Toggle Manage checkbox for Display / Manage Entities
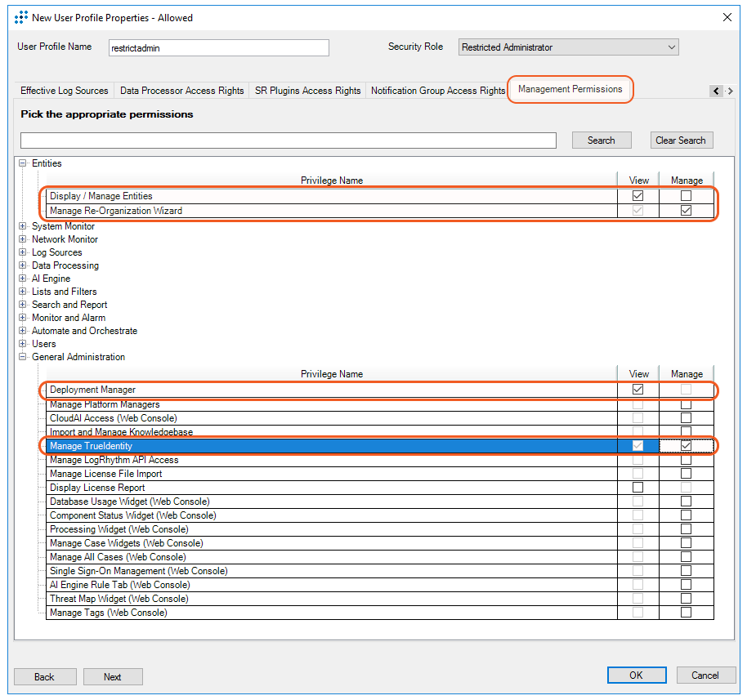This screenshot has height=700, width=756. (x=686, y=196)
